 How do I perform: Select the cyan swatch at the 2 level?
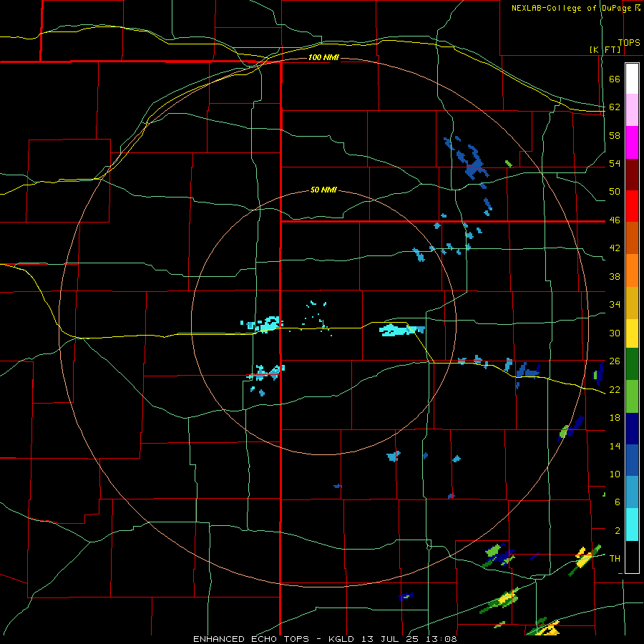(632, 525)
